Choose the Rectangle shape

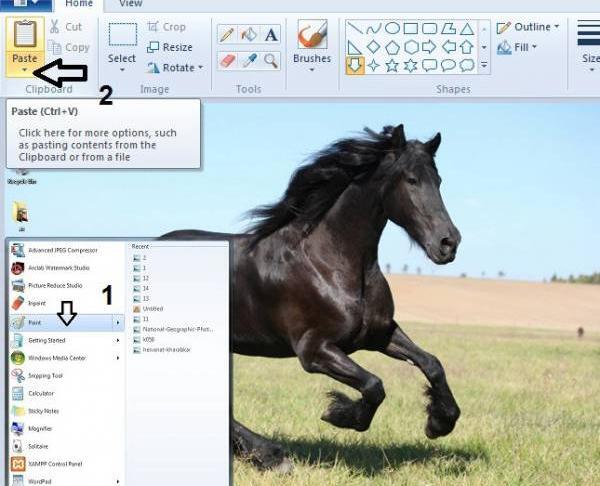(x=411, y=28)
